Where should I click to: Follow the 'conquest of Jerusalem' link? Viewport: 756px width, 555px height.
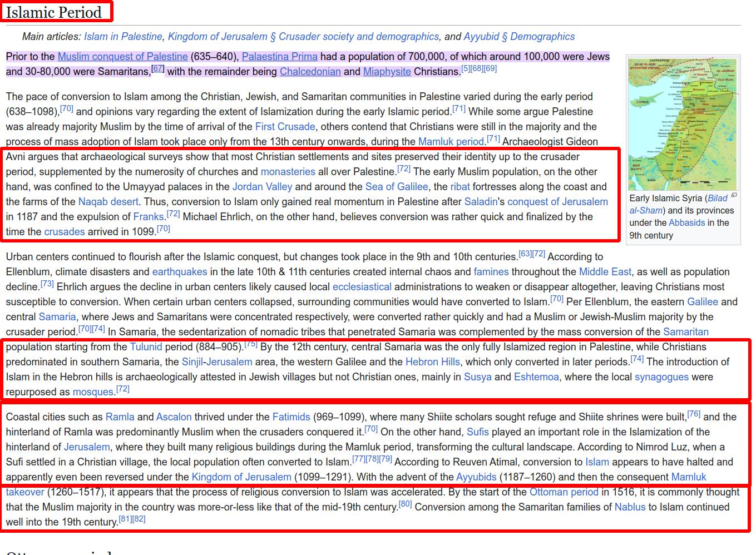pos(557,202)
